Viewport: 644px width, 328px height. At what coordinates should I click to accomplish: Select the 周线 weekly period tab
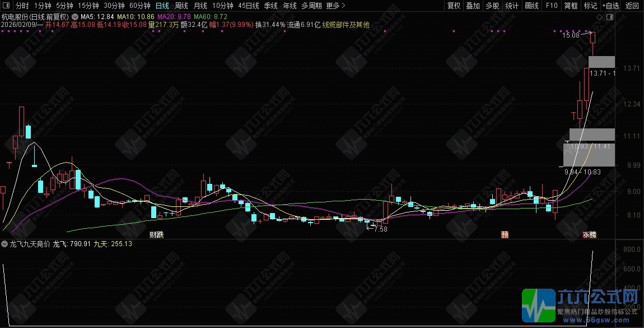coord(181,6)
